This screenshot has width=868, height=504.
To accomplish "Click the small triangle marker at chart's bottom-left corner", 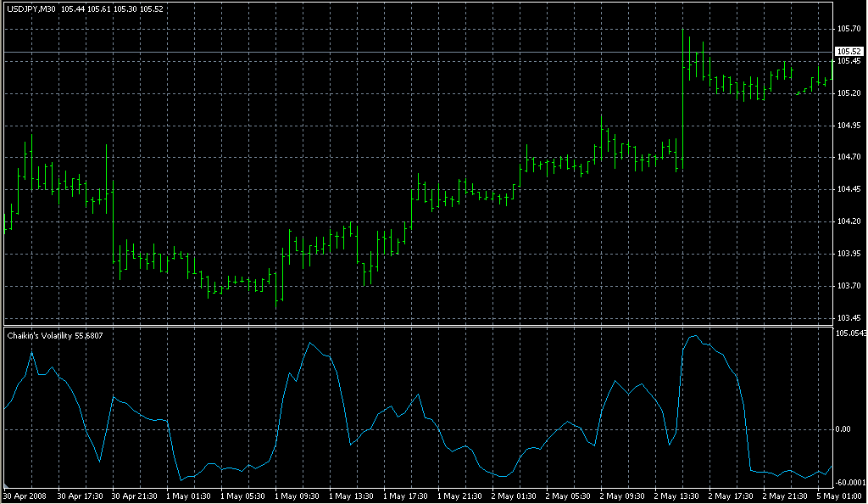I will pos(6,485).
